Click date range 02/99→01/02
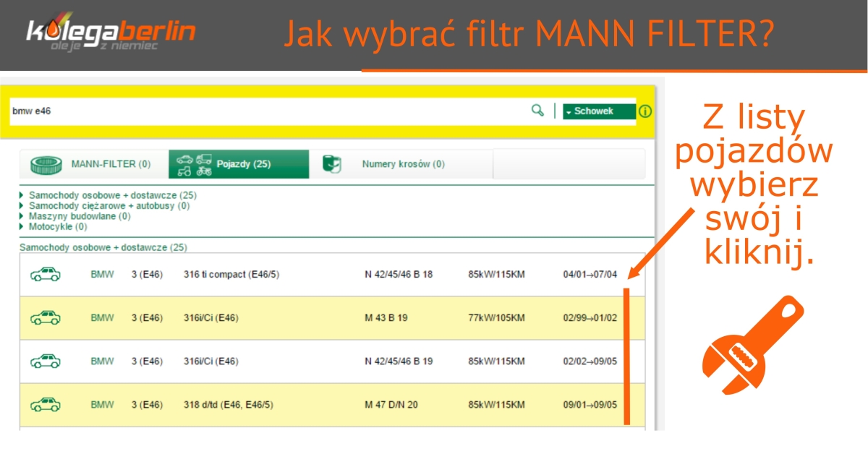The height and width of the screenshot is (454, 868). point(590,318)
